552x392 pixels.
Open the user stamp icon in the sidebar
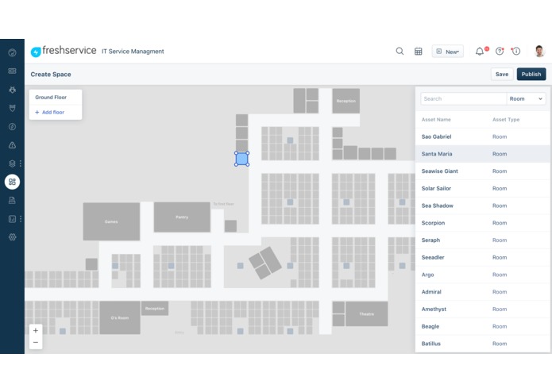click(x=13, y=201)
